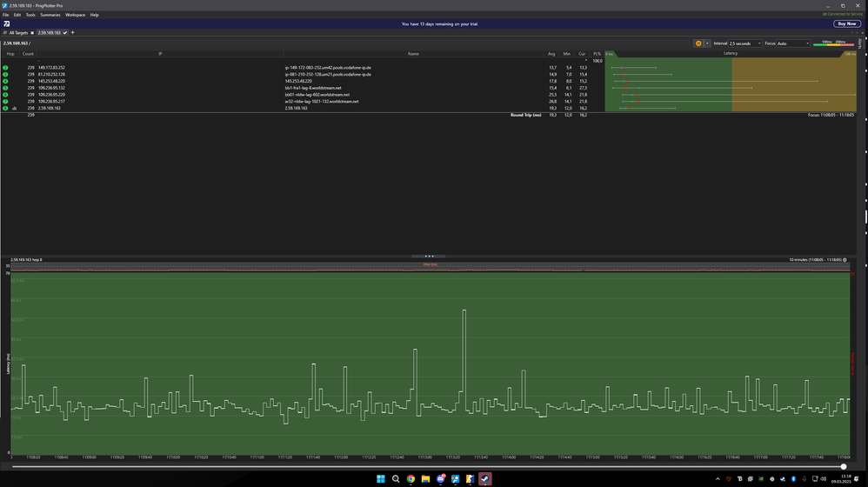This screenshot has height=487, width=868.
Task: Open the dropdown arrow beside the pause button
Action: pyautogui.click(x=707, y=43)
